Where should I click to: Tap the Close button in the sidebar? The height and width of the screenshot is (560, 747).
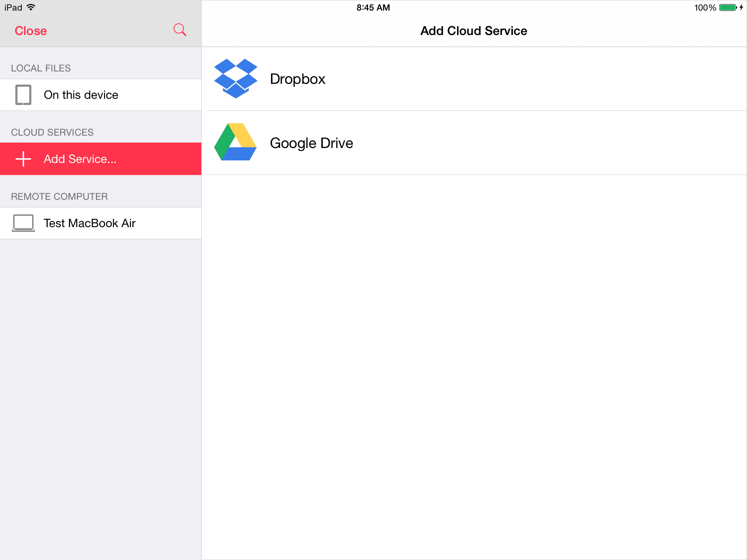click(31, 31)
